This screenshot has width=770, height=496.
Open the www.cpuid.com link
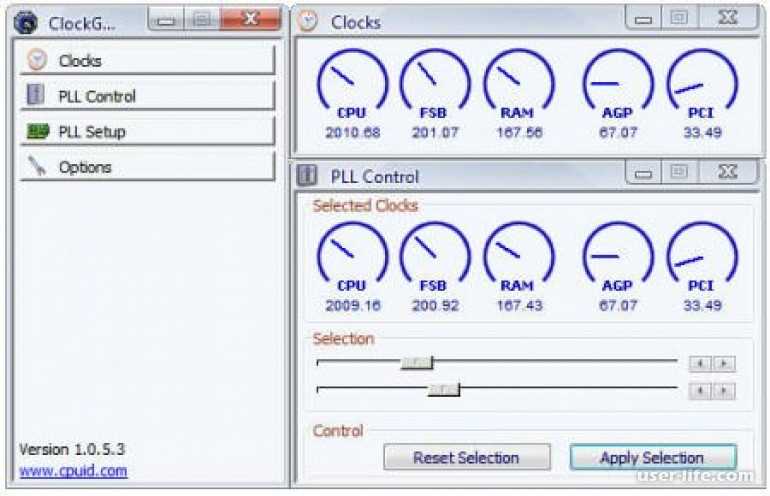tap(73, 471)
